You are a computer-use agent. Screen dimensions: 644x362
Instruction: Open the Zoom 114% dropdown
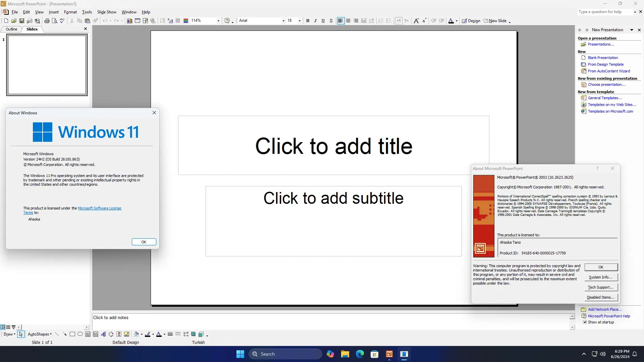tap(218, 21)
